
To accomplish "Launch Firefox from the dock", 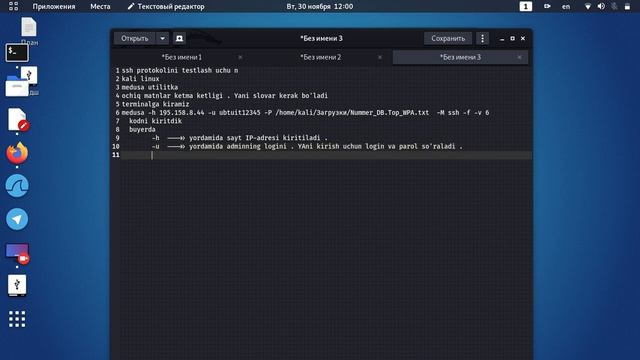I will [17, 153].
